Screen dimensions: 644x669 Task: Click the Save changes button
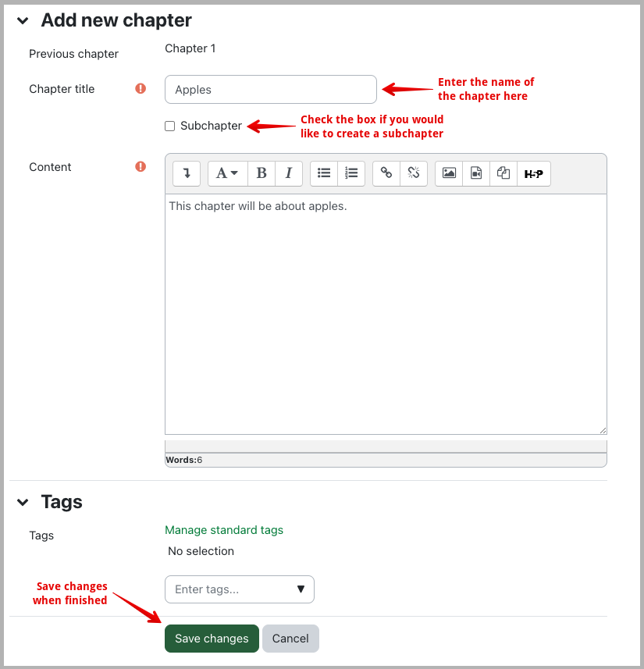(212, 639)
